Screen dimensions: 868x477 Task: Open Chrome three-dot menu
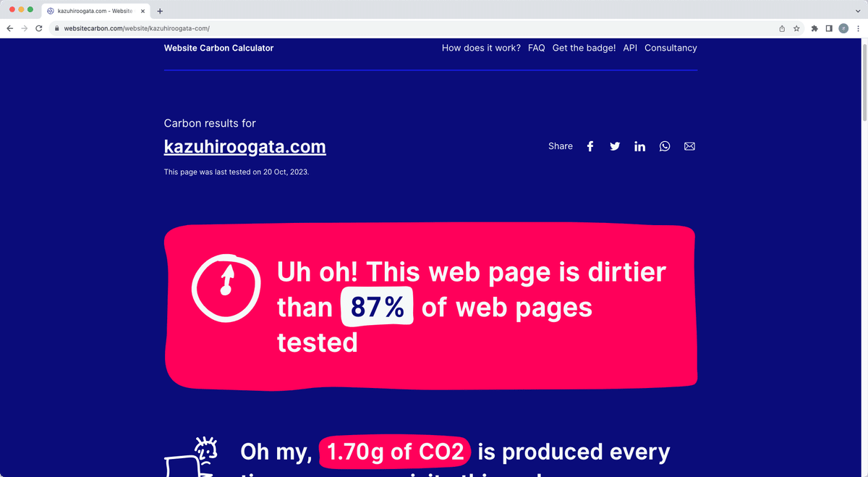click(857, 28)
